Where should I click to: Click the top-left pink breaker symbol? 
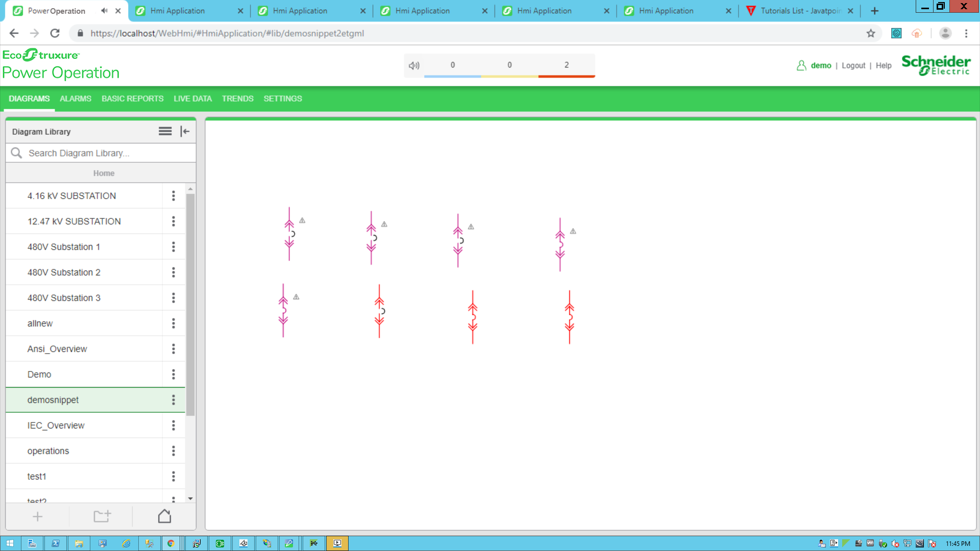289,234
